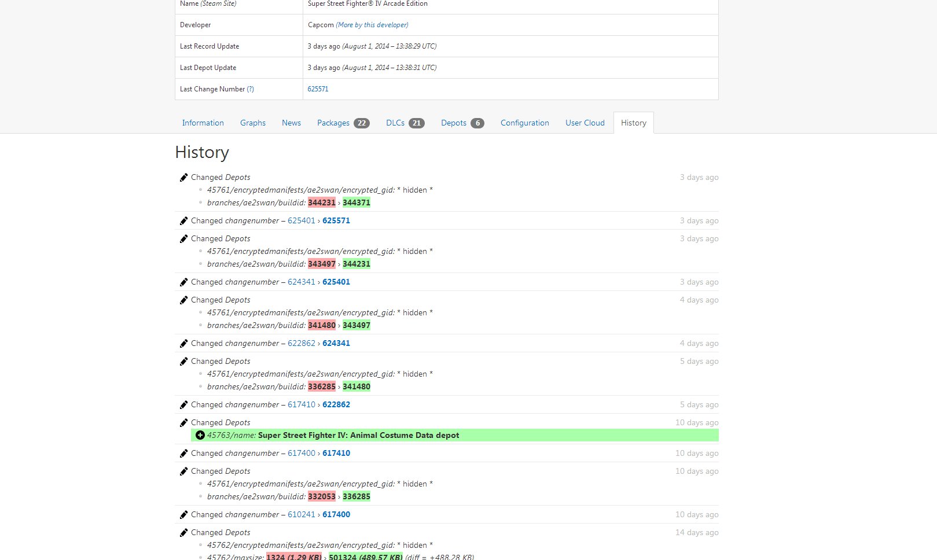937x560 pixels.
Task: Open the Information tab
Action: coord(203,123)
